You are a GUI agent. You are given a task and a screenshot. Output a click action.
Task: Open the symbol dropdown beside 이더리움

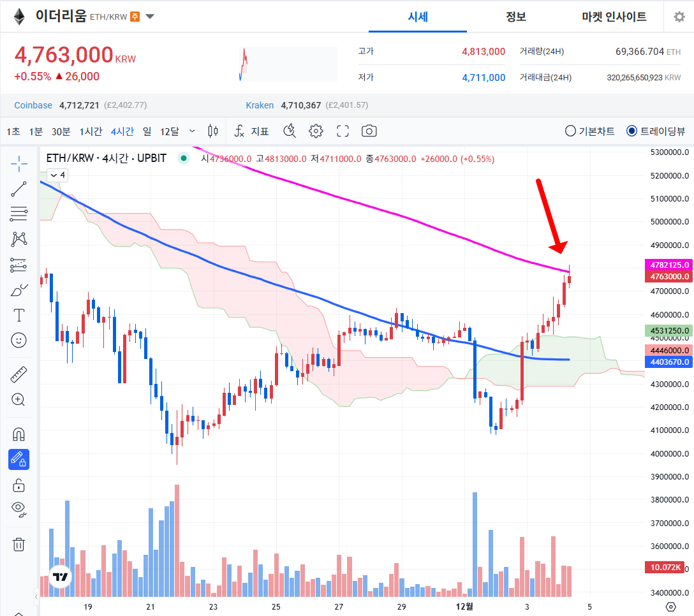click(149, 17)
